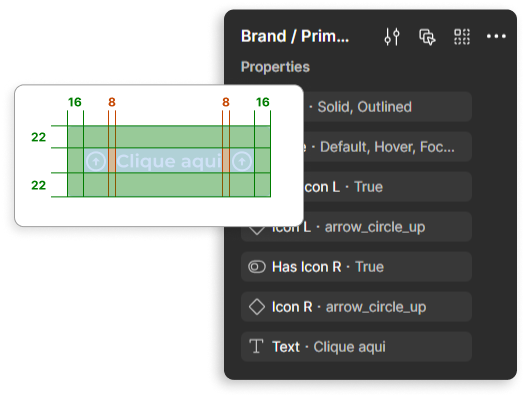Click the left 16 padding label
This screenshot has width=526, height=397.
tap(75, 102)
